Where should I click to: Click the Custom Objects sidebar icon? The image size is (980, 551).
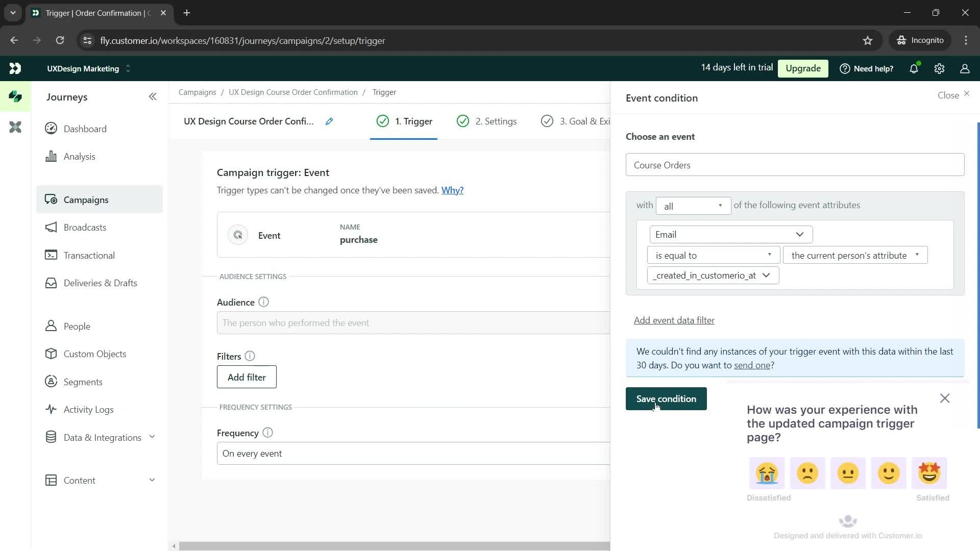point(51,354)
